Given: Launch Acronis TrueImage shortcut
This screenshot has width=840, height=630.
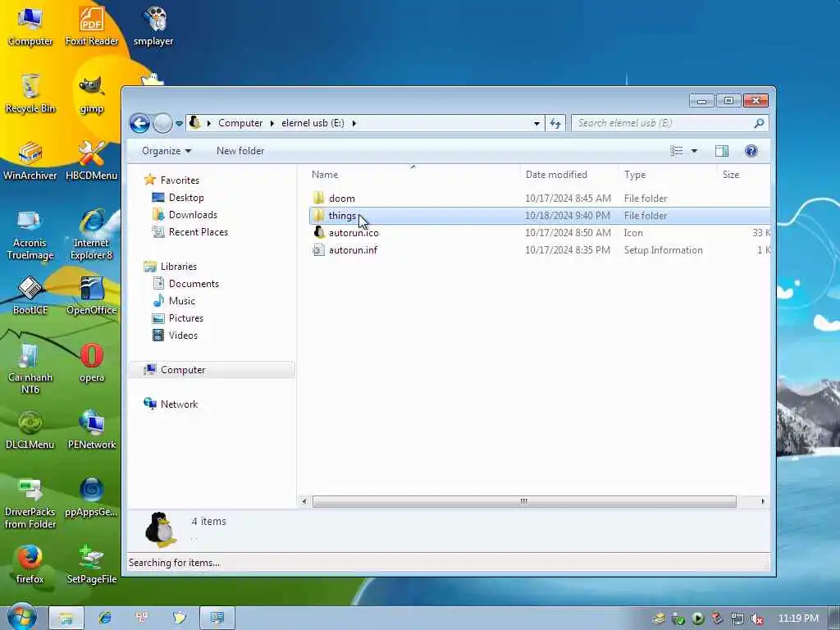Looking at the screenshot, I should point(30,235).
